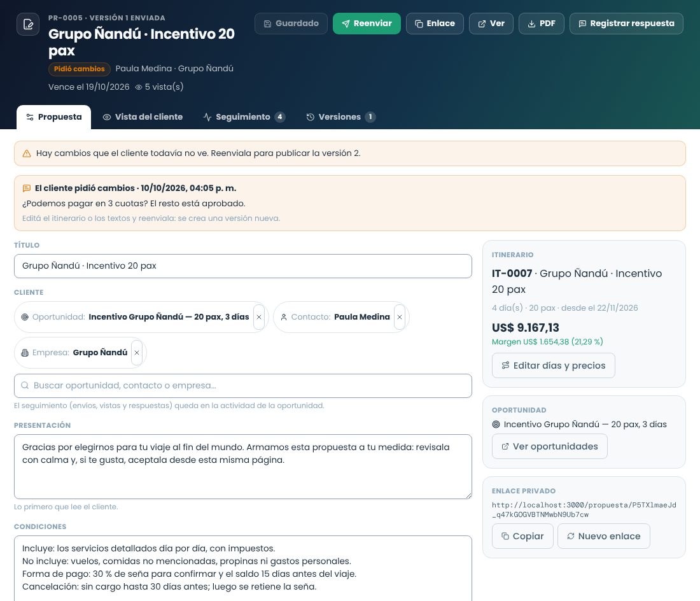Open the Versiones tab
Viewport: 700px width, 601px height.
[340, 117]
